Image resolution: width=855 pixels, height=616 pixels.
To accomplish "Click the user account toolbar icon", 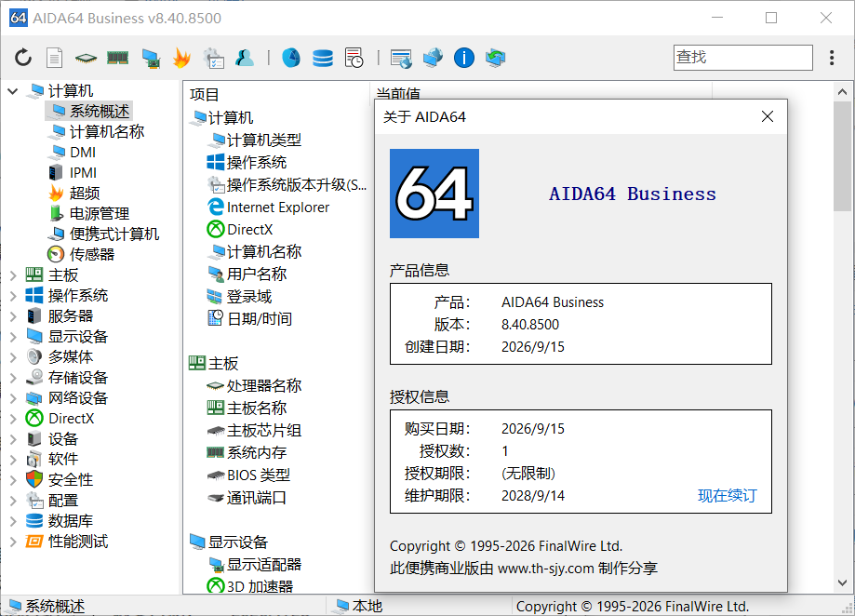I will click(x=245, y=58).
